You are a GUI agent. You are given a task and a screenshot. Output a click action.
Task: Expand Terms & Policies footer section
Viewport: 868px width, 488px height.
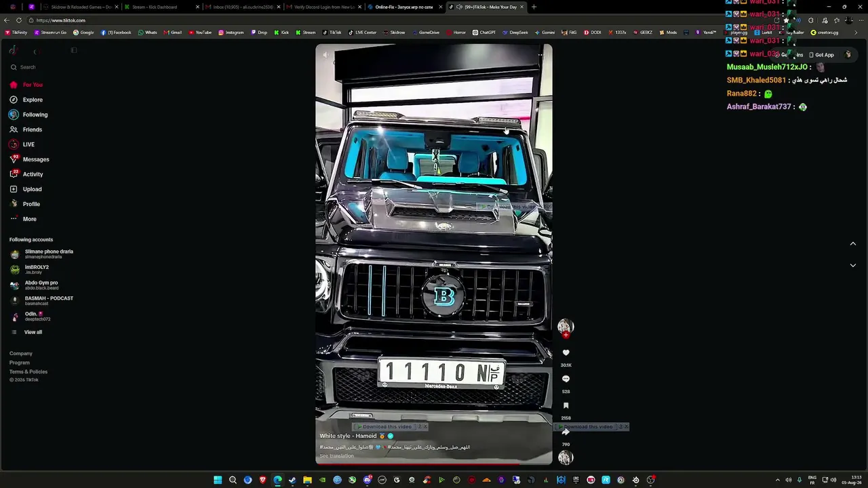pyautogui.click(x=28, y=372)
